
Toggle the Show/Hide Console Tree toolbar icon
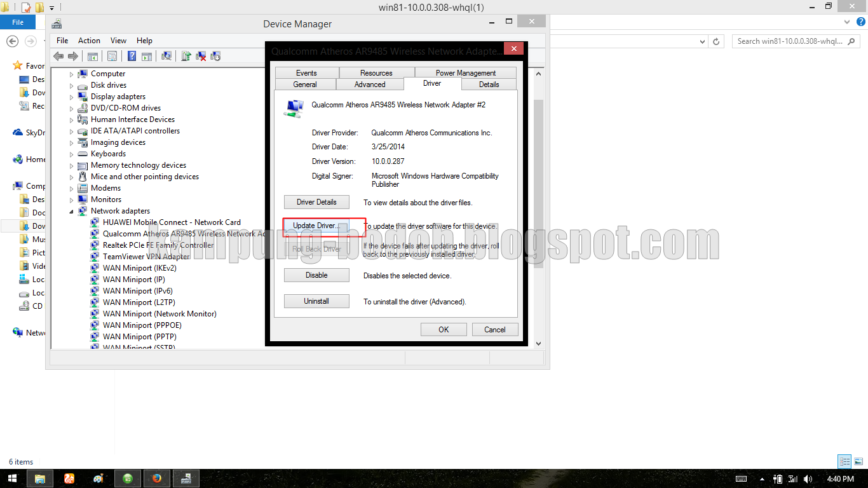(x=93, y=56)
